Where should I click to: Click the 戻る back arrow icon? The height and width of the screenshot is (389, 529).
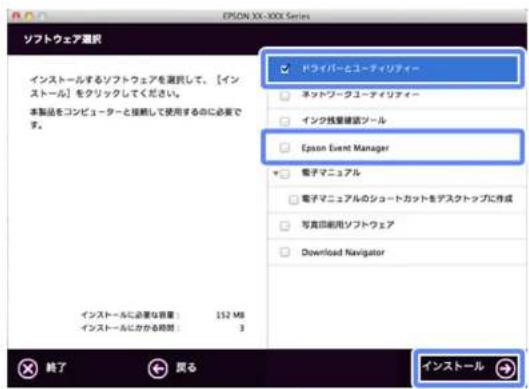(x=158, y=368)
